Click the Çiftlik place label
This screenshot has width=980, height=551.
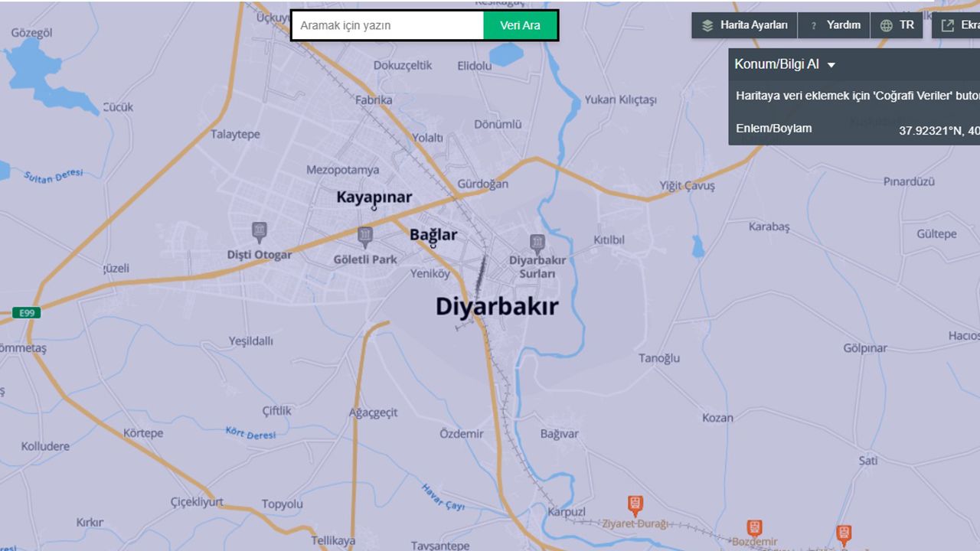point(277,411)
